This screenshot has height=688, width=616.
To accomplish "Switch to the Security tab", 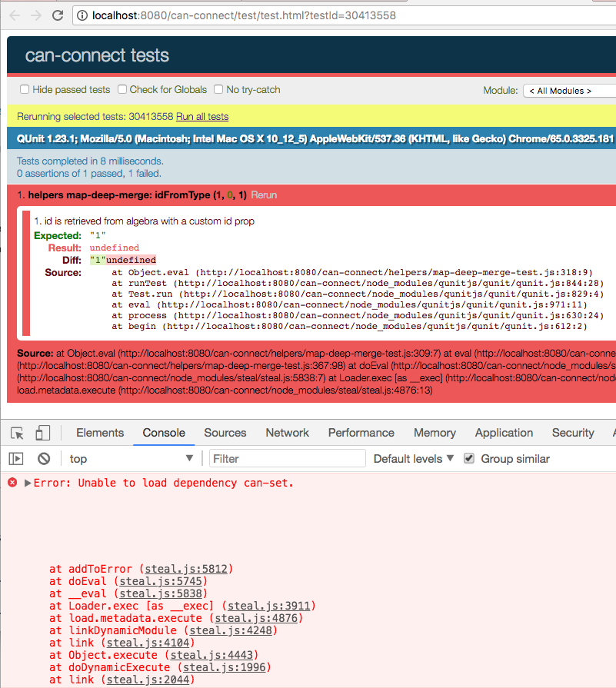I will click(x=573, y=433).
